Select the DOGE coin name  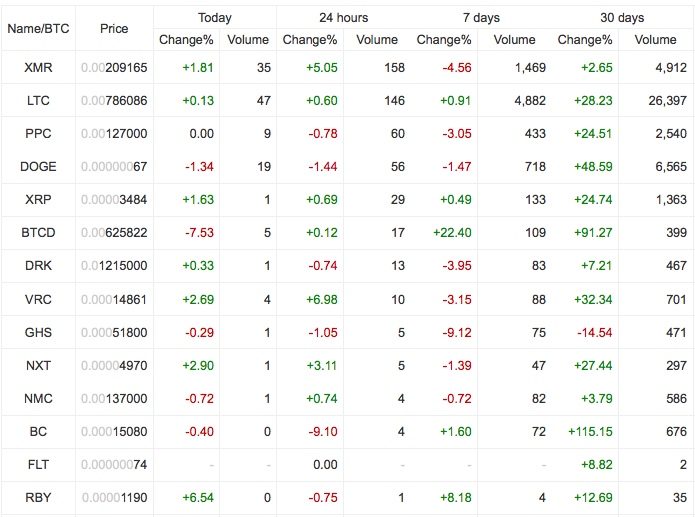(38, 167)
